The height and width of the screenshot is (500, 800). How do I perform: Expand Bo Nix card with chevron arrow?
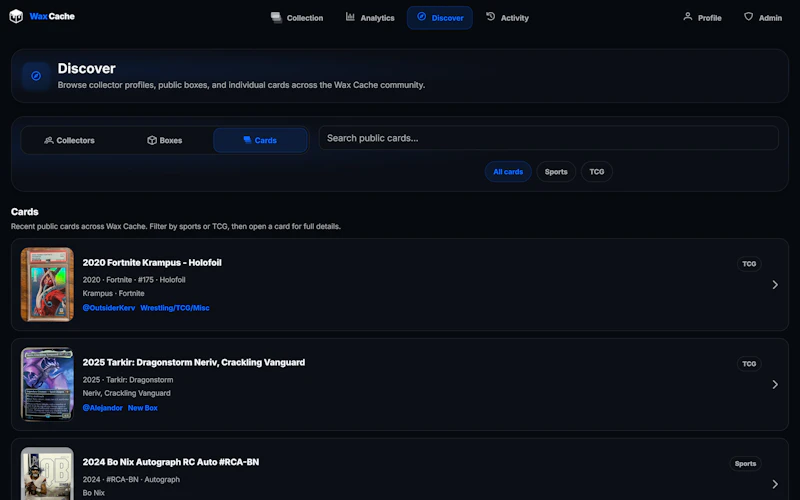click(775, 484)
